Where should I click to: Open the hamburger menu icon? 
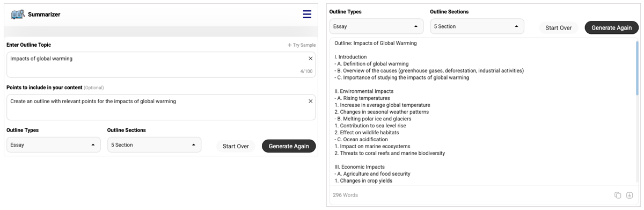[307, 15]
